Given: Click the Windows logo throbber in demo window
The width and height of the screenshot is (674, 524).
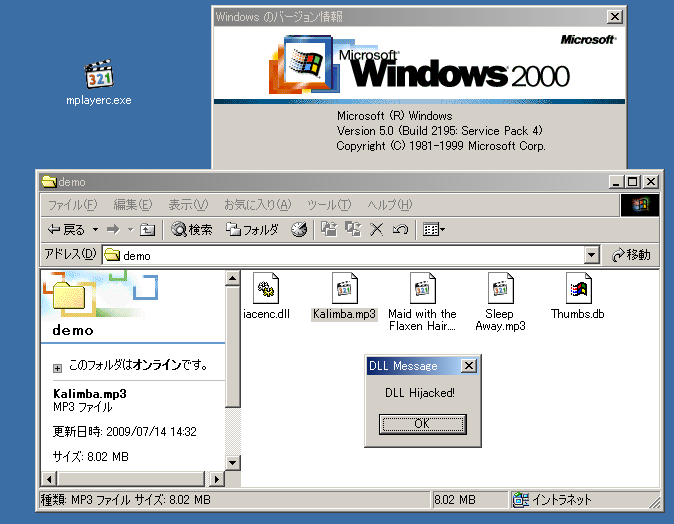Looking at the screenshot, I should point(640,205).
